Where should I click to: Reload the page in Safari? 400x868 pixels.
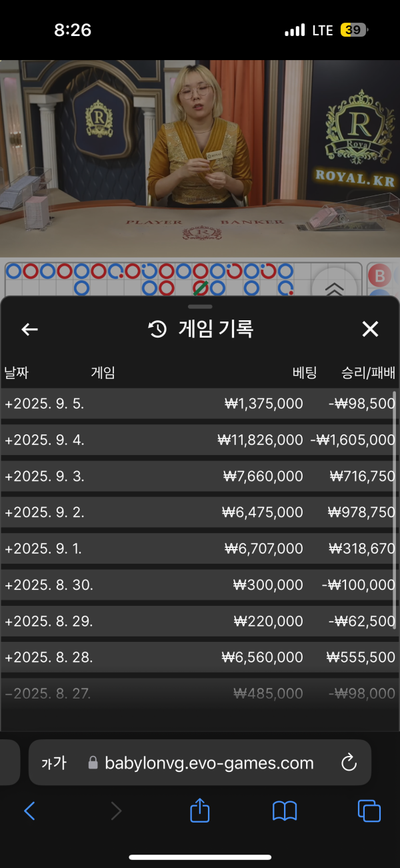(x=349, y=763)
